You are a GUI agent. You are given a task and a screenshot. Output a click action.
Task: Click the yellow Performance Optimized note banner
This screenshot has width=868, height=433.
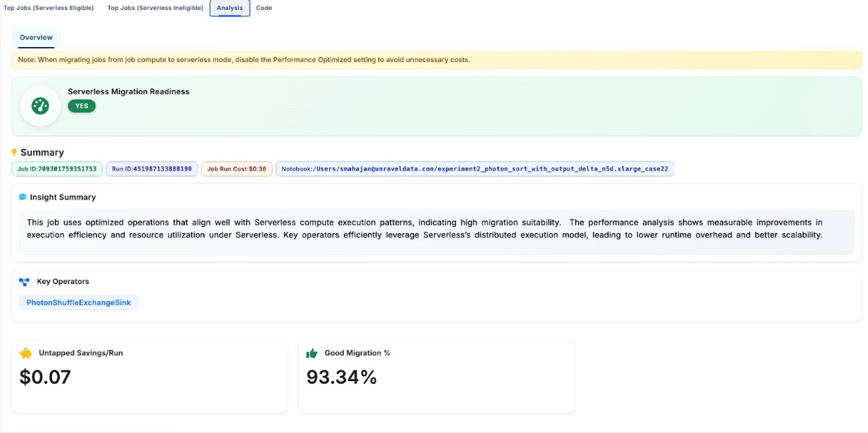[436, 60]
